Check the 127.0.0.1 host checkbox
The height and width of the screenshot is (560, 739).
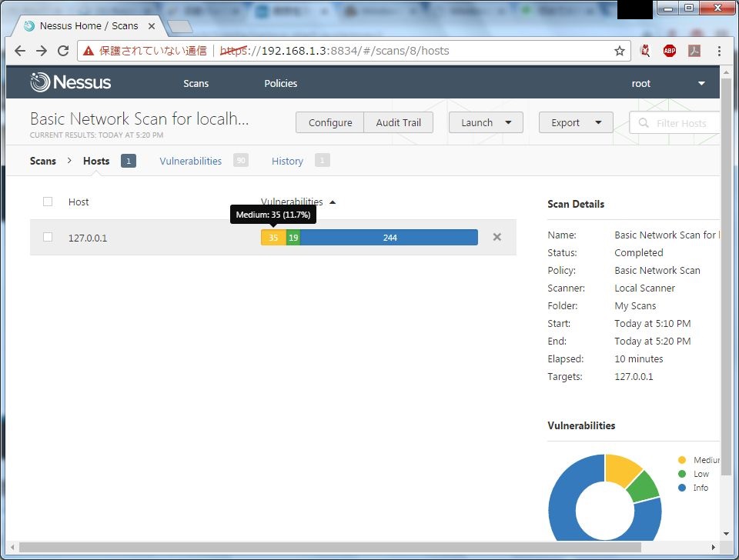pyautogui.click(x=48, y=237)
